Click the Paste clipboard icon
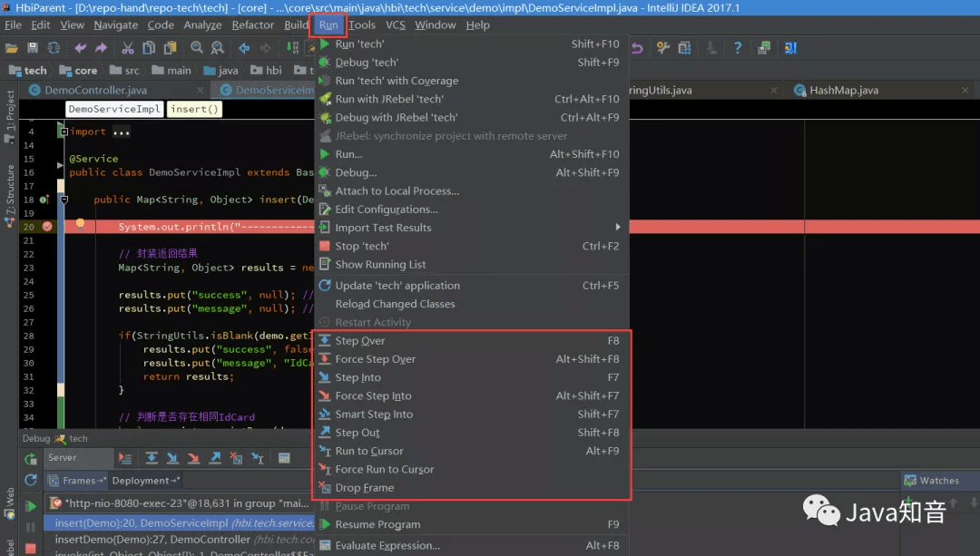Screen dimensions: 980x556 point(170,48)
